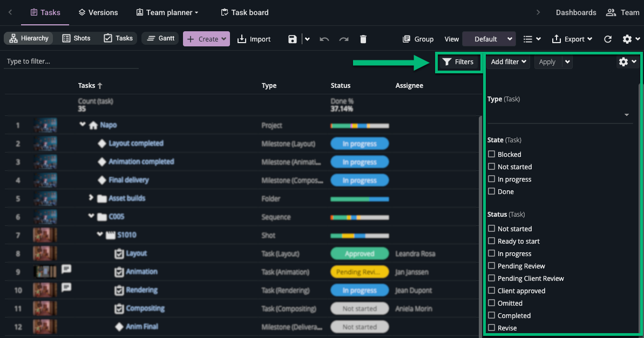The height and width of the screenshot is (338, 644).
Task: Open the Task board tab
Action: pyautogui.click(x=245, y=12)
